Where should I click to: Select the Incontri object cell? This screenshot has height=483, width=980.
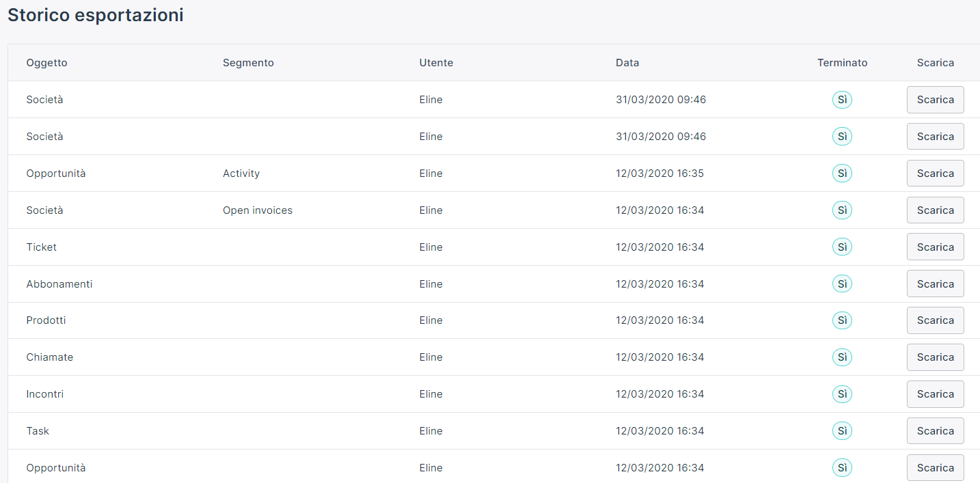coord(44,394)
